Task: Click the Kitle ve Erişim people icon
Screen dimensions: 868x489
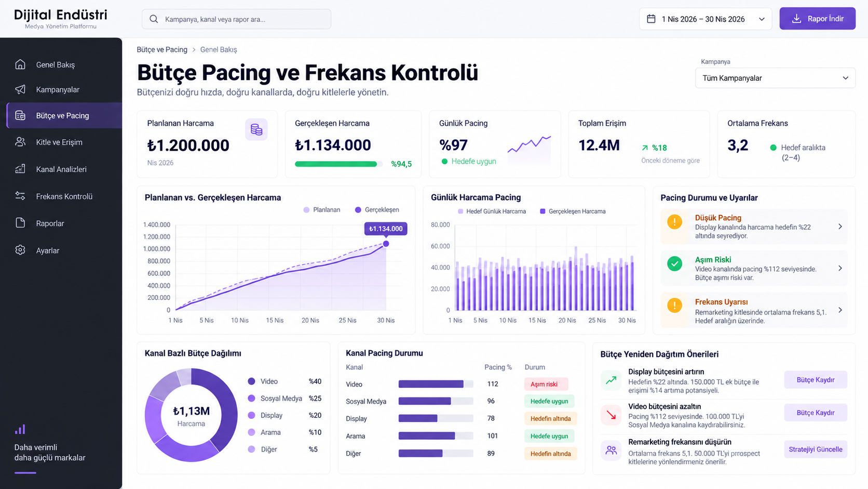Action: [20, 142]
